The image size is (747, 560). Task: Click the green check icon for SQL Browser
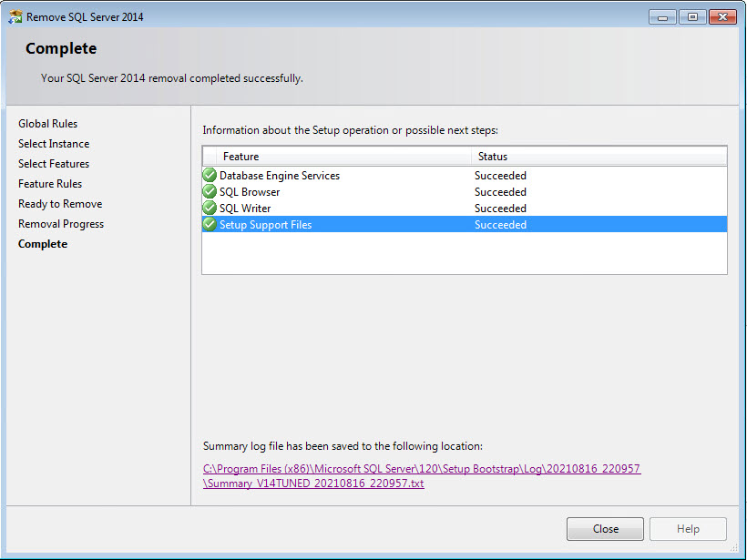(210, 191)
